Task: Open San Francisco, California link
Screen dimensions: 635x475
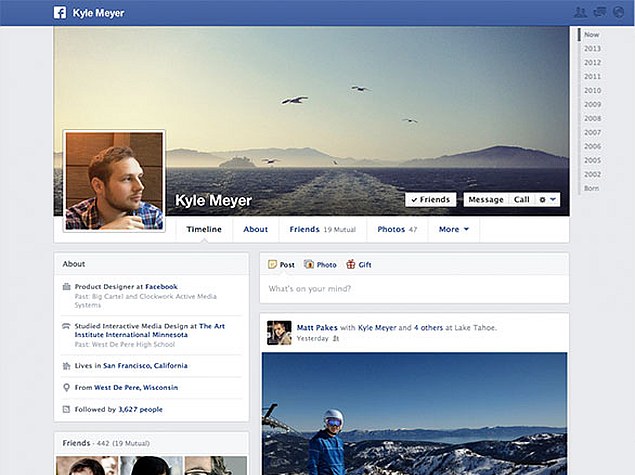Action: (145, 366)
